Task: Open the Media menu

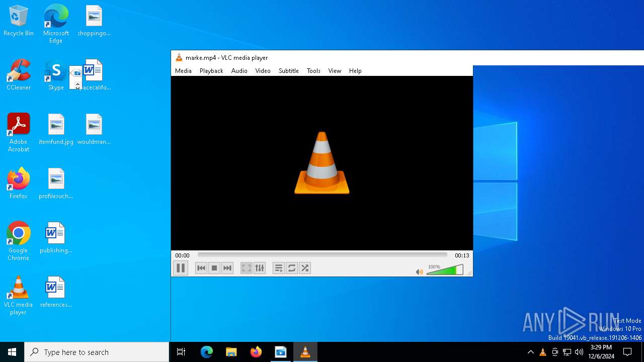Action: click(x=183, y=71)
